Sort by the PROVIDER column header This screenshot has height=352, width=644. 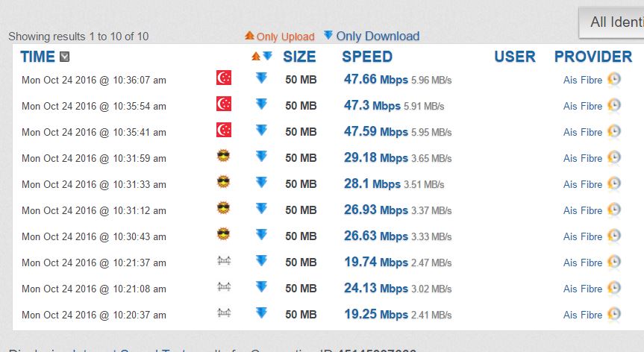[x=593, y=57]
